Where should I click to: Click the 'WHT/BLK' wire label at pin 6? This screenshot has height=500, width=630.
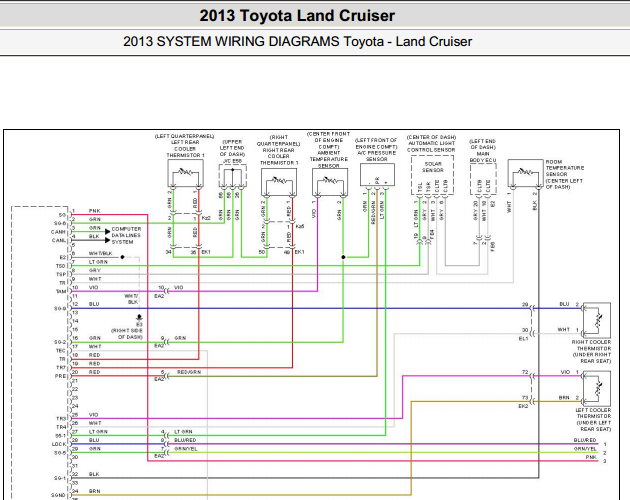pyautogui.click(x=100, y=253)
